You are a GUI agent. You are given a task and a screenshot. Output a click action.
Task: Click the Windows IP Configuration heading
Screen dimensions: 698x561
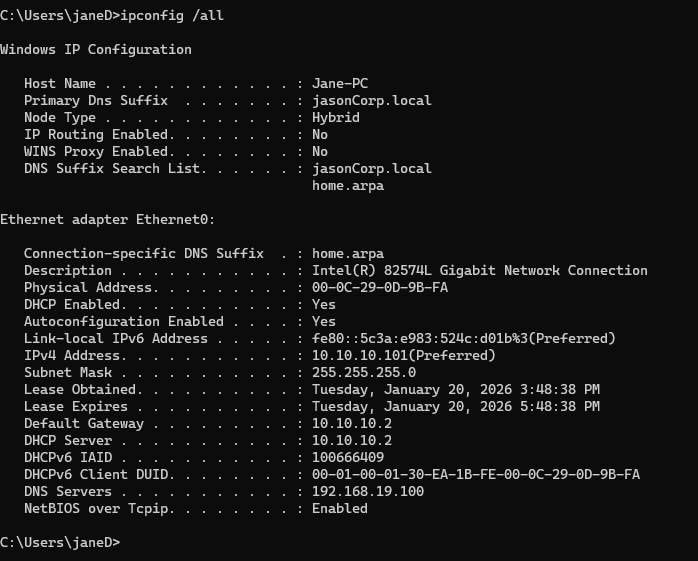[x=96, y=49]
